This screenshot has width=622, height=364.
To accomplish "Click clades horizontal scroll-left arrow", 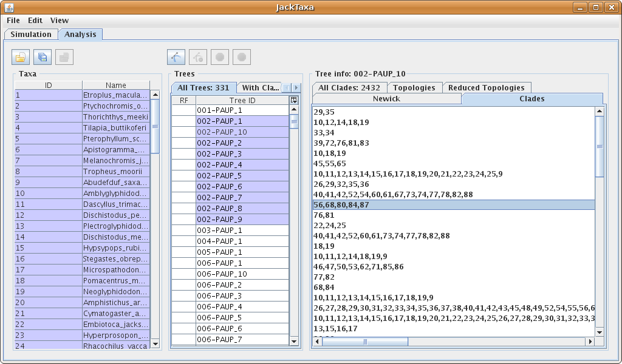I will [317, 341].
